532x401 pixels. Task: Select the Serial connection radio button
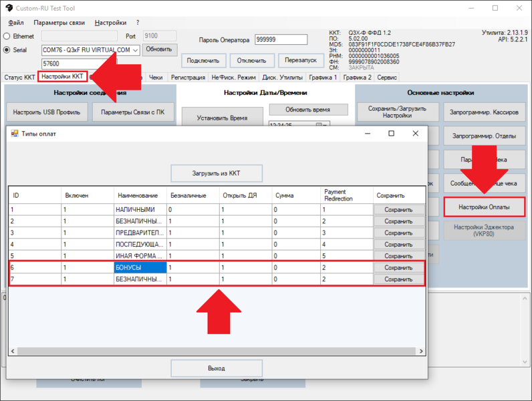pyautogui.click(x=7, y=49)
